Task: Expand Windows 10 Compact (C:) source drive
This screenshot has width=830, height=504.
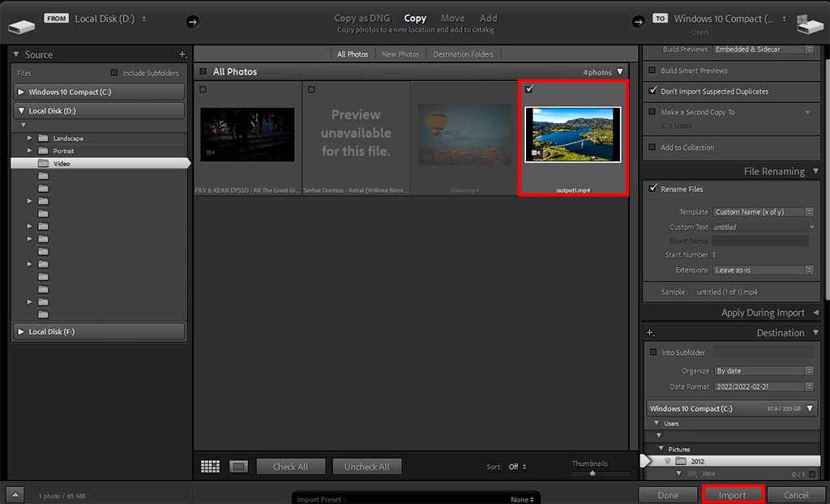Action: pos(21,92)
